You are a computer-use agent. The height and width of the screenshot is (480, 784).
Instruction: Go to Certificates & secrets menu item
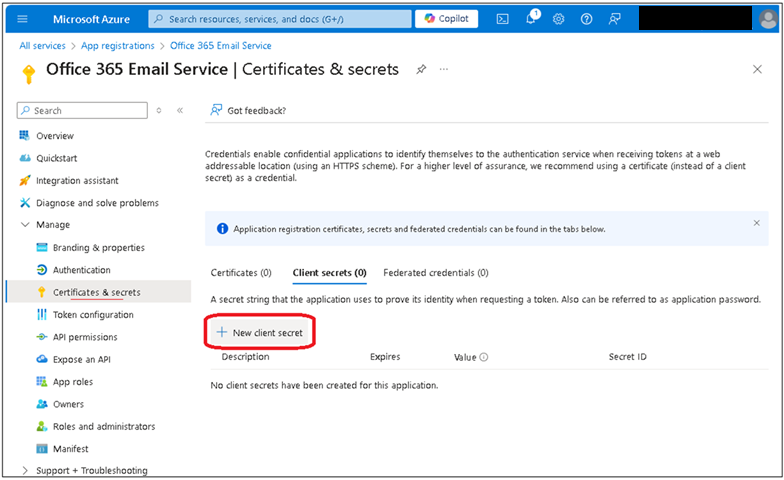tap(98, 292)
